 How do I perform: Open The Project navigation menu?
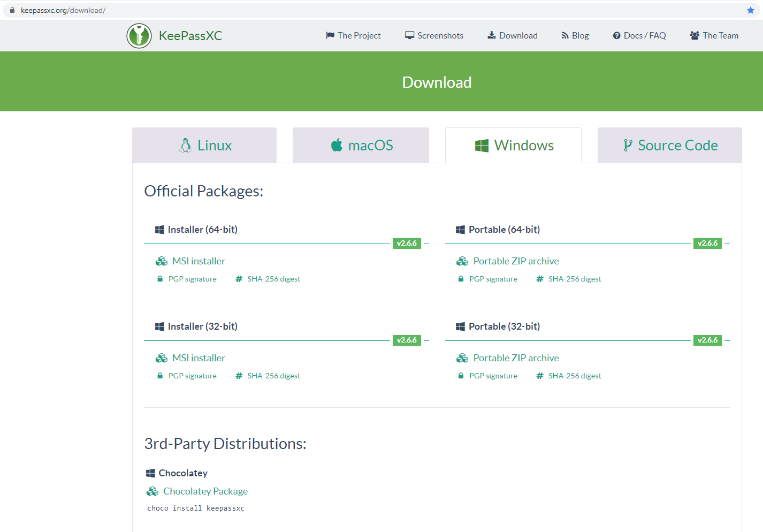point(353,35)
